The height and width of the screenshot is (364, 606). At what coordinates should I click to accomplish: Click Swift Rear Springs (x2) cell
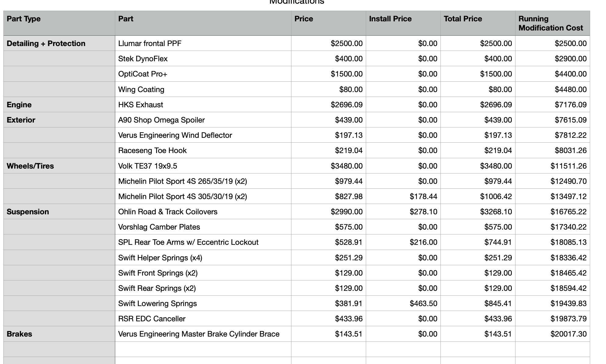203,288
